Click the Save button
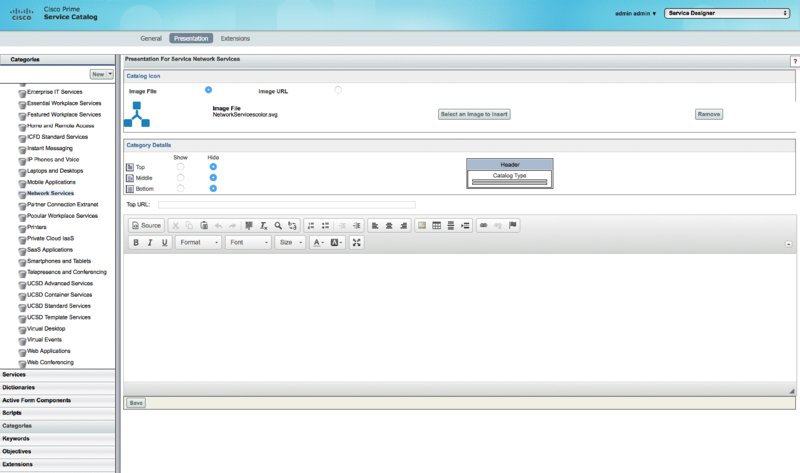The image size is (800, 473). [x=136, y=403]
